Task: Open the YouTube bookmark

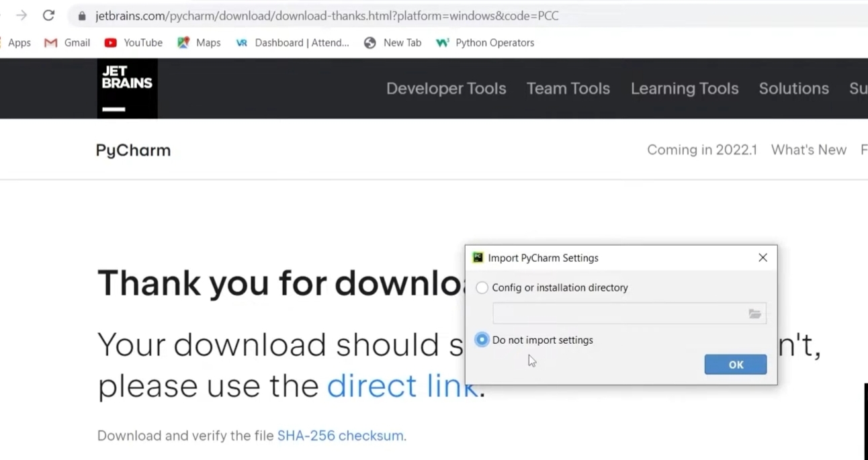Action: [134, 42]
